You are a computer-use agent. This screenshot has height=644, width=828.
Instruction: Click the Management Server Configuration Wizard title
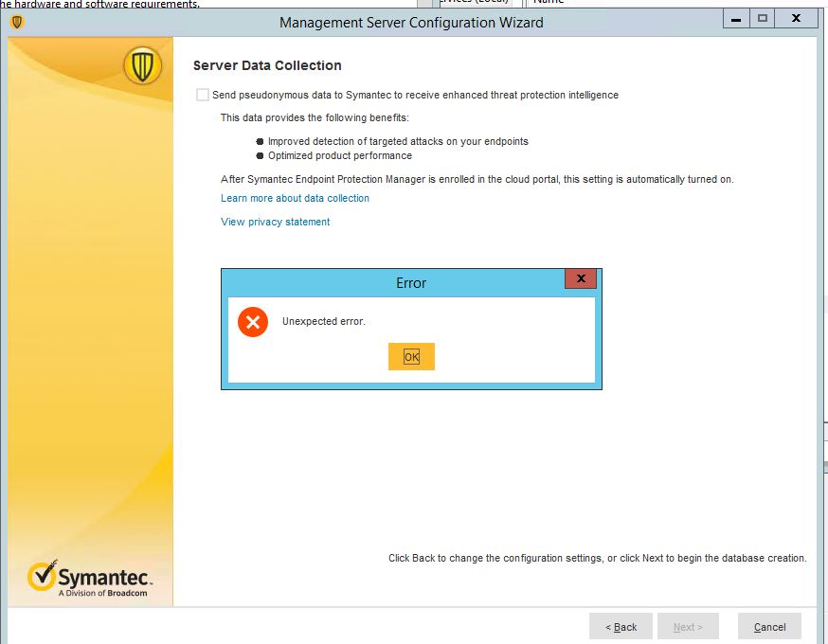pos(411,23)
